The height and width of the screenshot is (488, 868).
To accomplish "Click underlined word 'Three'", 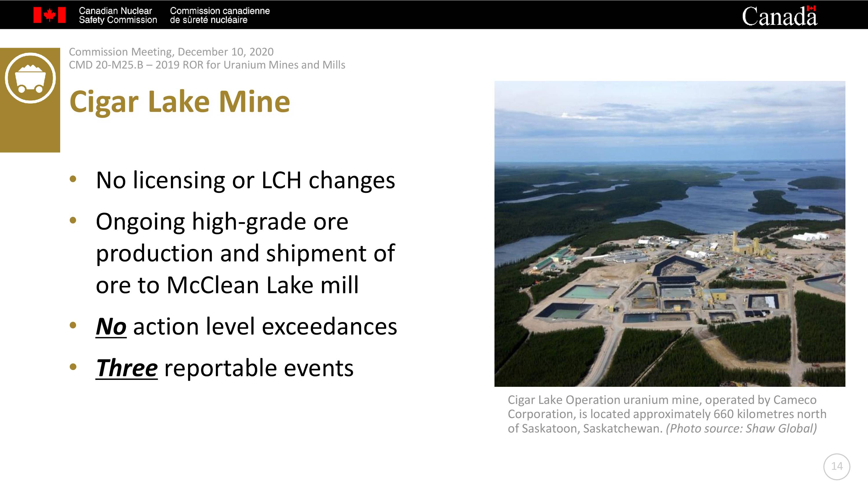I will tap(127, 368).
